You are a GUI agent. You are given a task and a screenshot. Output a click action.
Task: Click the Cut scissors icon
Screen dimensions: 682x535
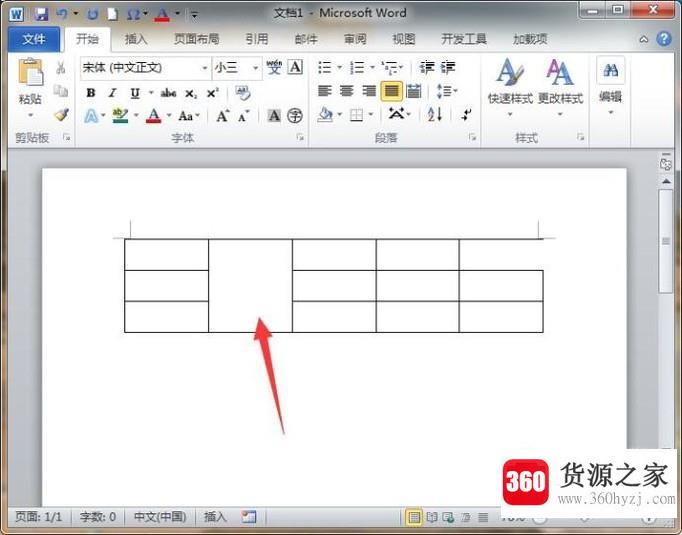pyautogui.click(x=61, y=67)
